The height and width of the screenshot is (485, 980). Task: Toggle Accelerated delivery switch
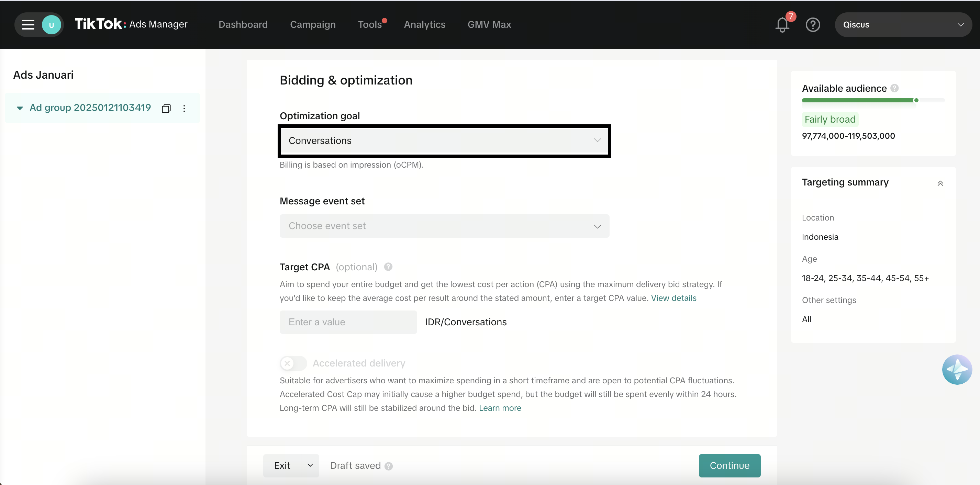point(293,363)
